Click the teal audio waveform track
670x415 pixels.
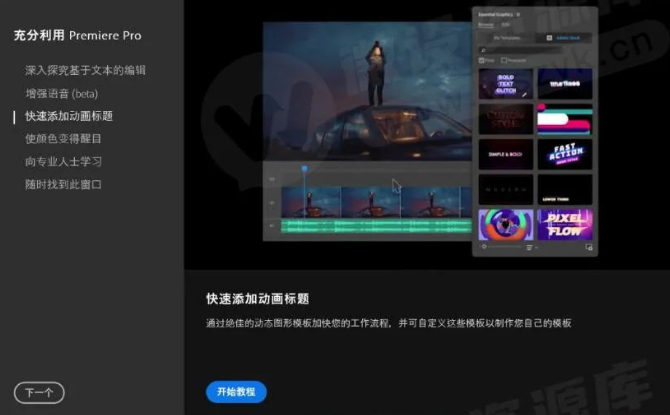376,226
